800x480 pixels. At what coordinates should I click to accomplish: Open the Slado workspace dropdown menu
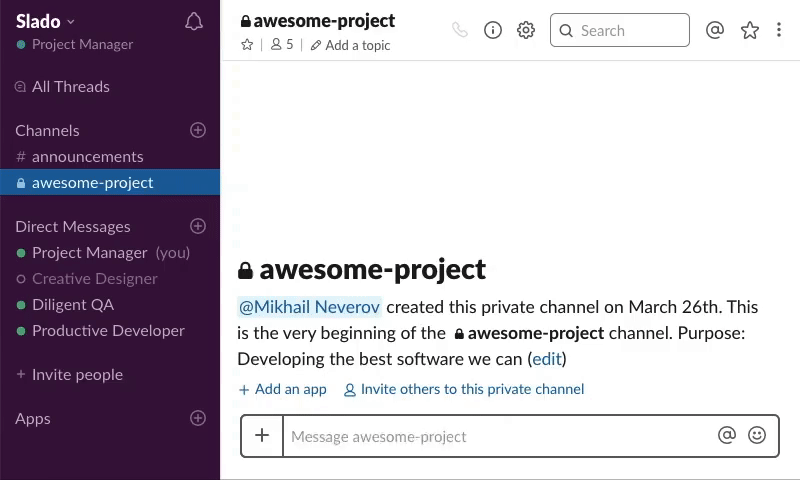(x=46, y=21)
